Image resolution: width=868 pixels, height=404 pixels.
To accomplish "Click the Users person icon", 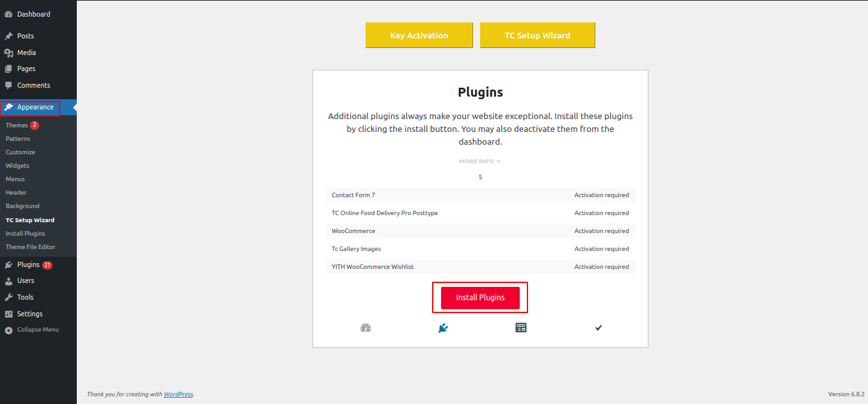I will 8,280.
